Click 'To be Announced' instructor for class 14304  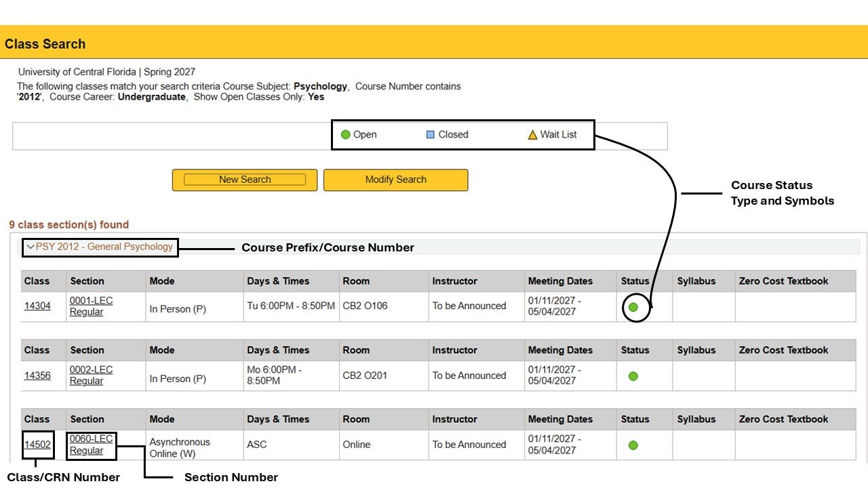[x=469, y=306]
